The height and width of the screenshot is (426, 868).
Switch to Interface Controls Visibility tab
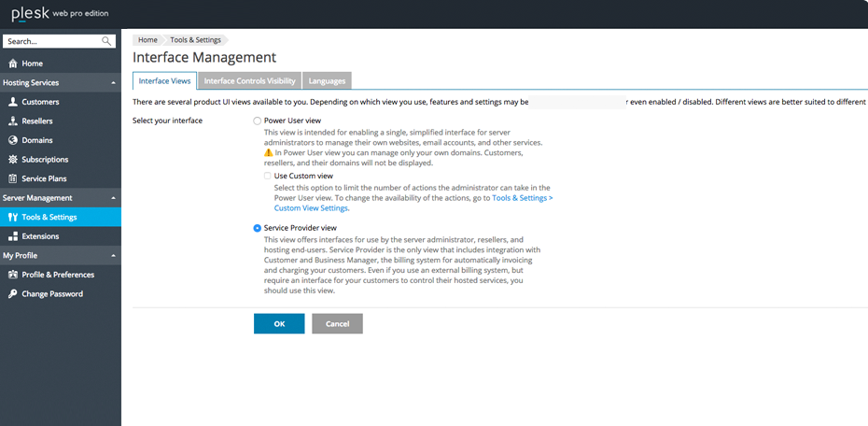pos(249,81)
